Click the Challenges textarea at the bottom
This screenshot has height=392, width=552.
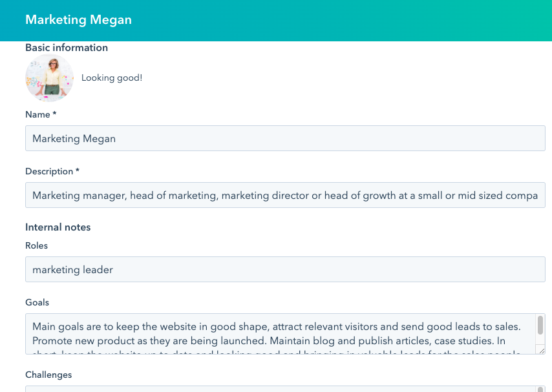click(x=278, y=389)
